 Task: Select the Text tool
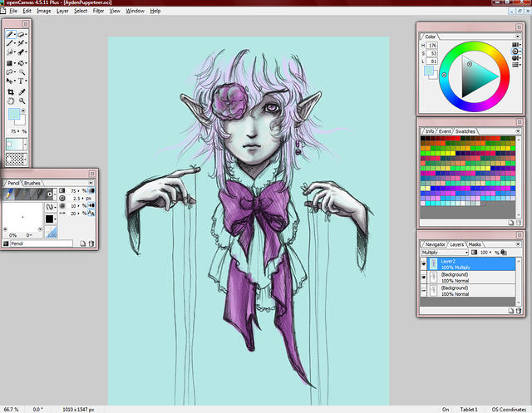[21, 81]
